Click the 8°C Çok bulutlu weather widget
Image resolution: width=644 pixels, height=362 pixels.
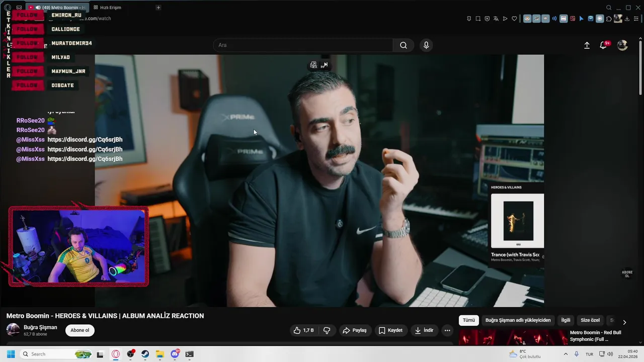coord(525,354)
